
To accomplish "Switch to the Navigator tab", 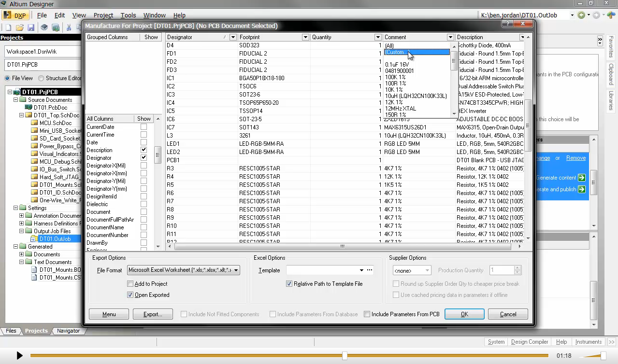I will [x=68, y=331].
